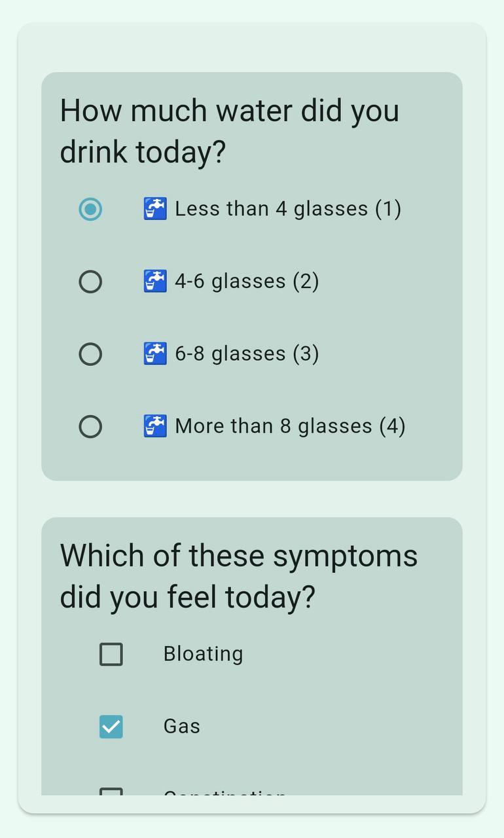Click the 'Gas' symptom label
Image resolution: width=504 pixels, height=838 pixels.
182,727
